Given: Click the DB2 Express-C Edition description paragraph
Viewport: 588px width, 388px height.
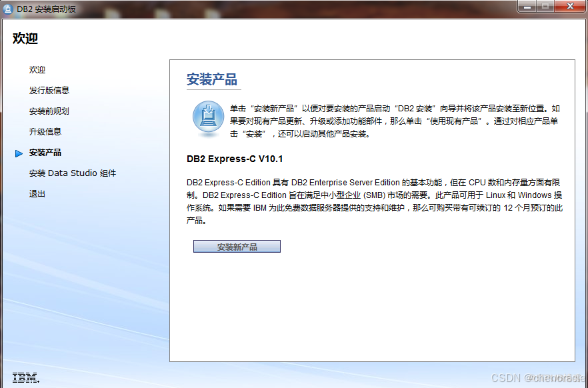Looking at the screenshot, I should (x=375, y=201).
